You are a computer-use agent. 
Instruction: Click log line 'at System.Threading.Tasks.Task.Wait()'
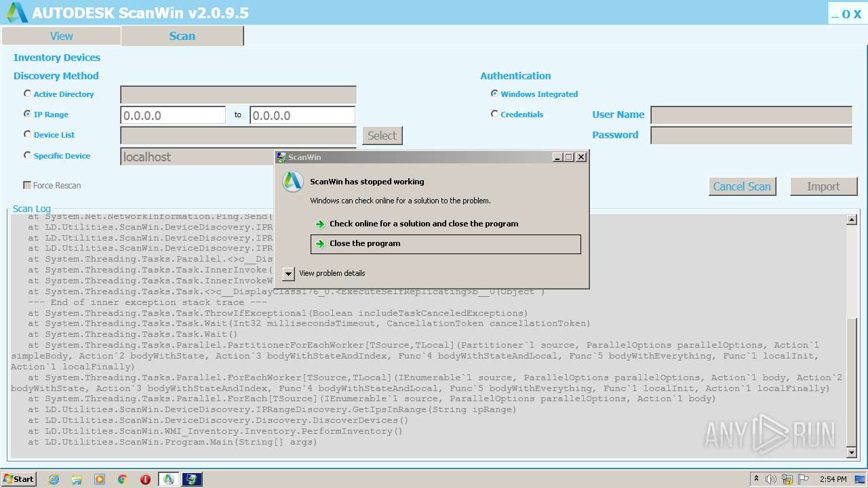tap(133, 334)
